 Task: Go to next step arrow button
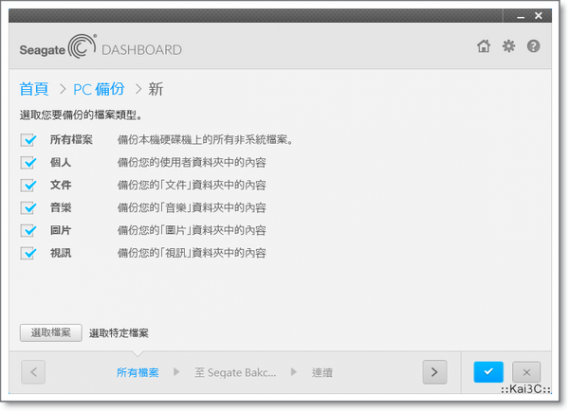[x=434, y=372]
